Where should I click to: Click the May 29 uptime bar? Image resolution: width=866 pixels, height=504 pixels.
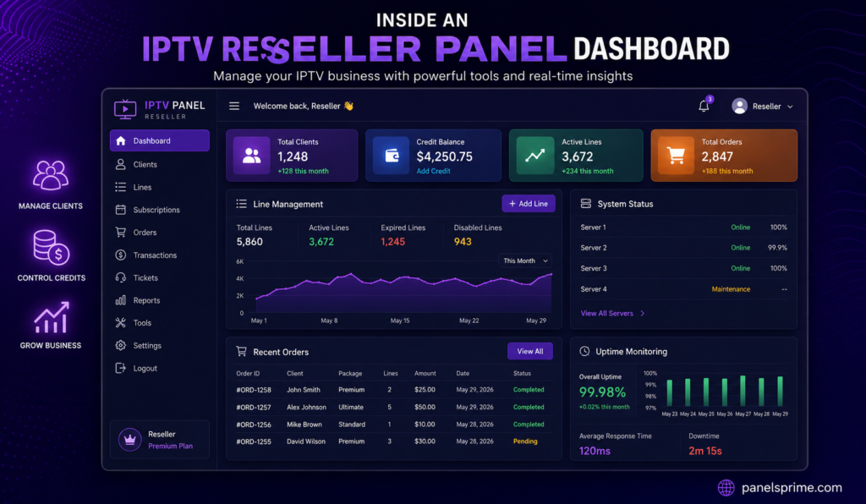coord(780,392)
